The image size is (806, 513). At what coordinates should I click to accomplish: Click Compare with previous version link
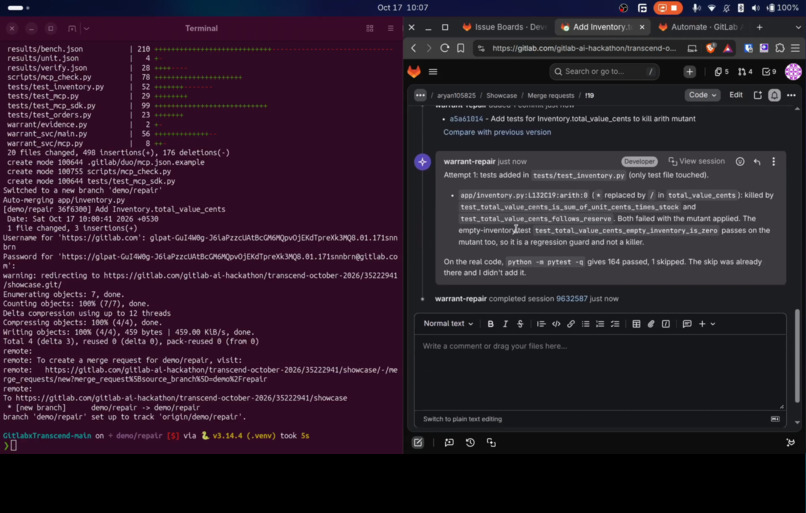click(x=497, y=132)
